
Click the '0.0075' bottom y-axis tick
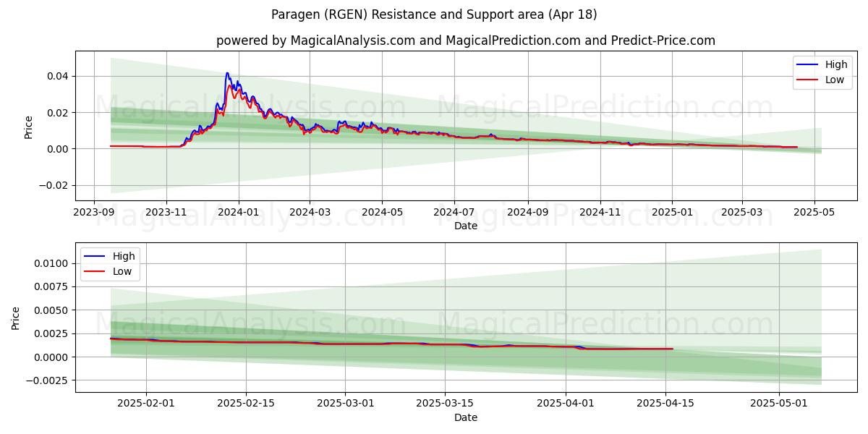pyautogui.click(x=51, y=286)
